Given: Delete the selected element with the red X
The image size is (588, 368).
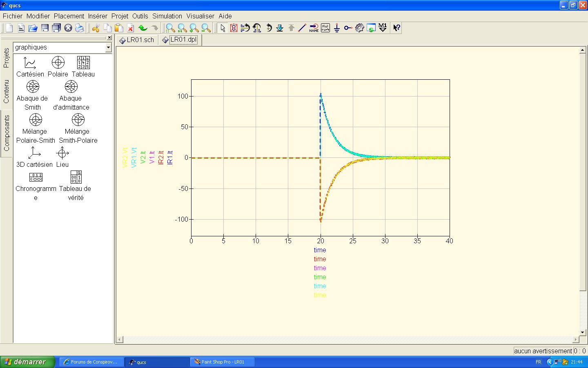Looking at the screenshot, I should coord(131,28).
